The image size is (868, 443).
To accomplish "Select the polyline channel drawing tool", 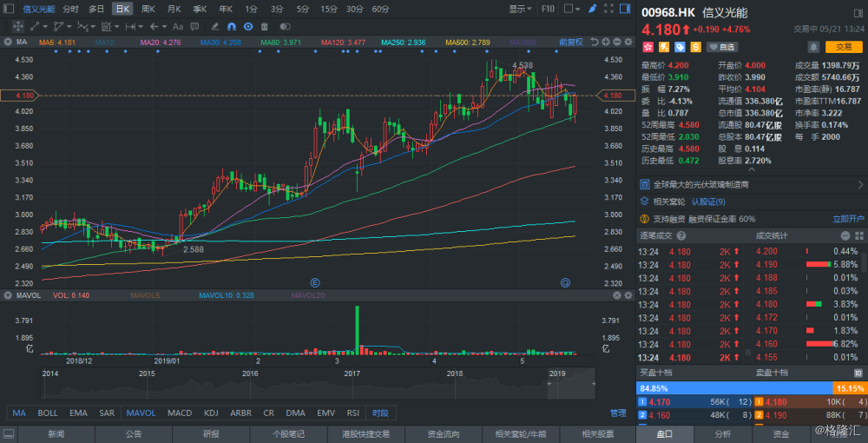I will 59,26.
